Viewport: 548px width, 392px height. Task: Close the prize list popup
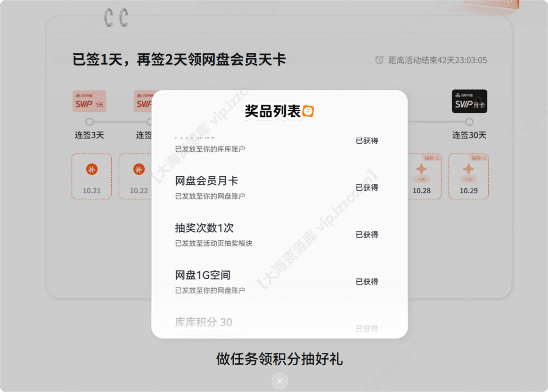(279, 381)
